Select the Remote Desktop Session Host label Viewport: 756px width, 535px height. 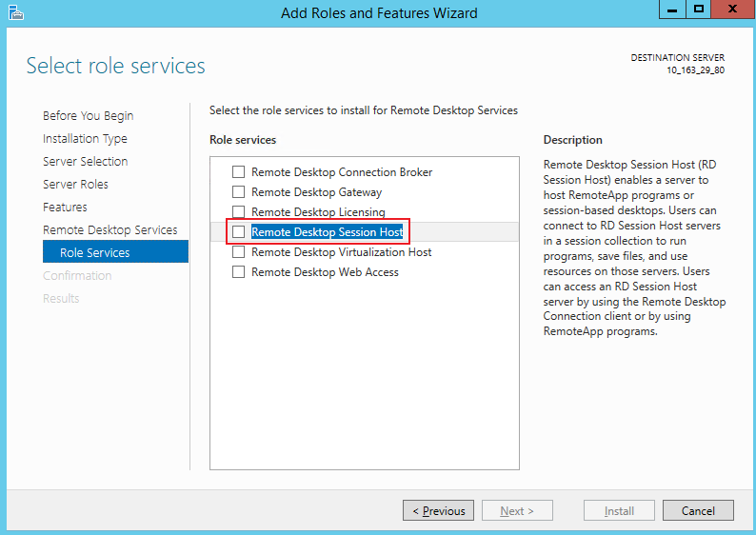click(x=327, y=232)
